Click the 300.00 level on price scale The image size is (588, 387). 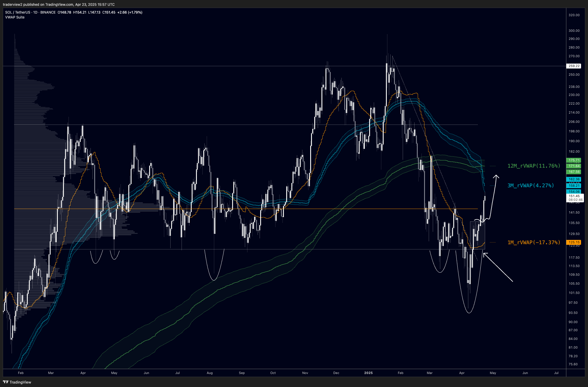574,31
